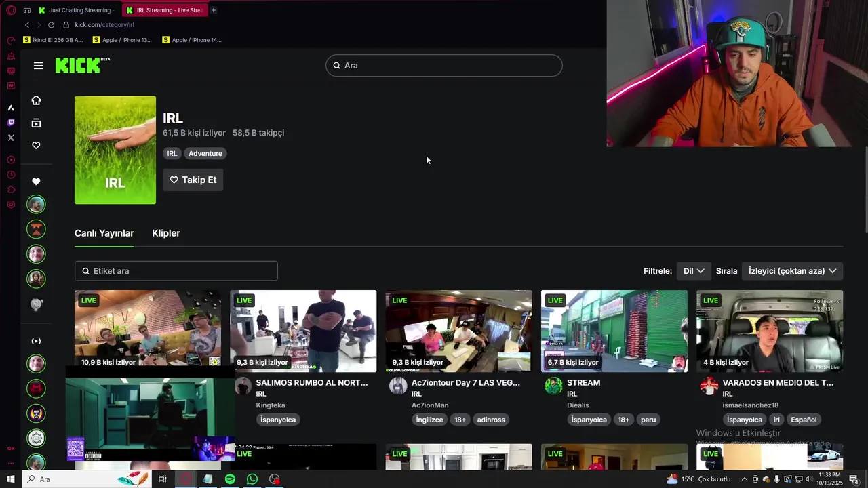This screenshot has height=488, width=868.
Task: Select IRL Streaming browser tab
Action: [165, 10]
